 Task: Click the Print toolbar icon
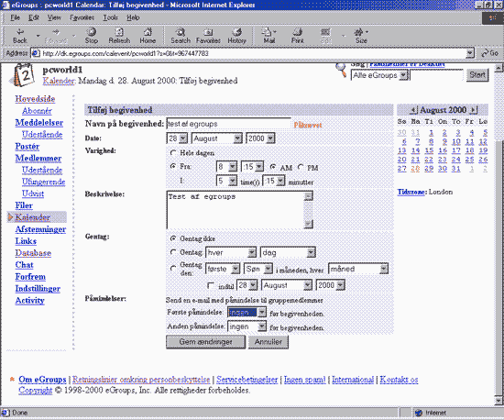[297, 36]
